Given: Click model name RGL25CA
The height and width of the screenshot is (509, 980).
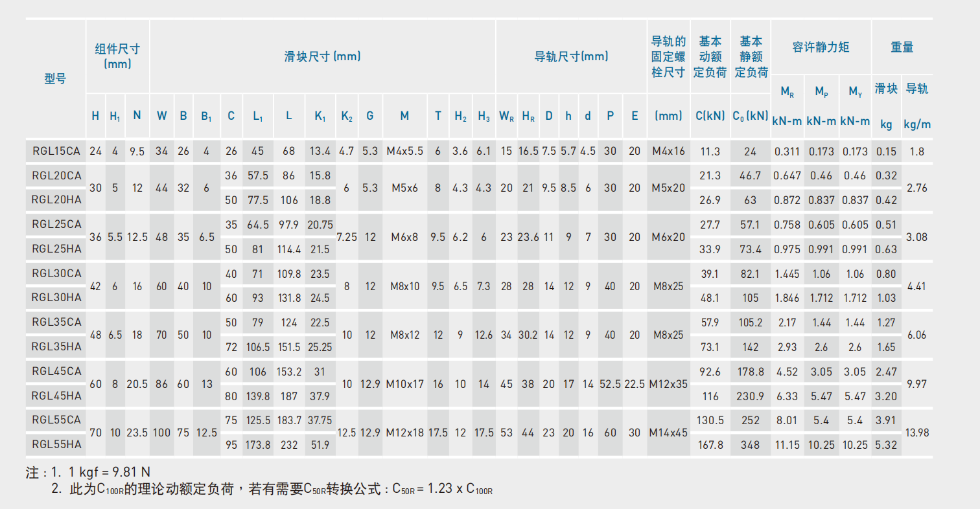Looking at the screenshot, I should [x=56, y=225].
